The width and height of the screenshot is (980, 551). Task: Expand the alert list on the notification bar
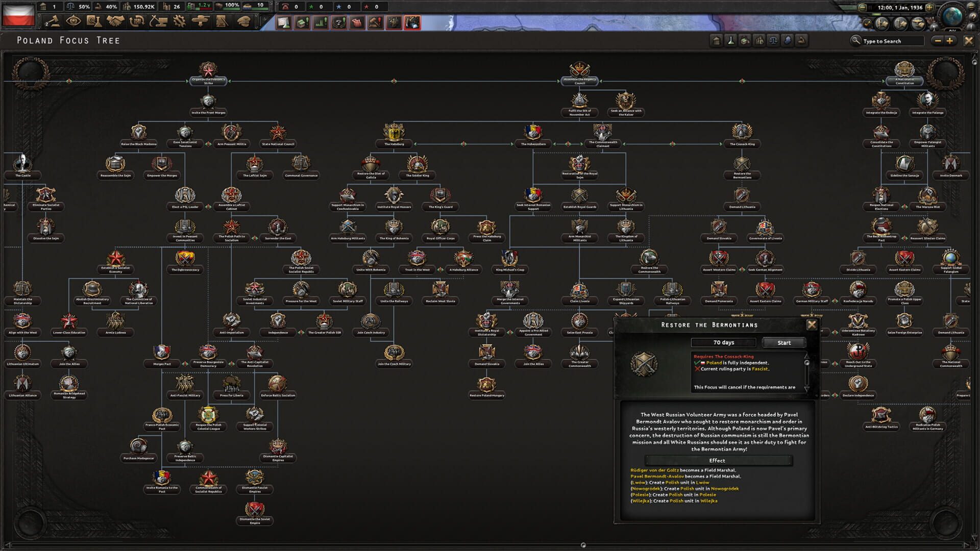tap(971, 6)
